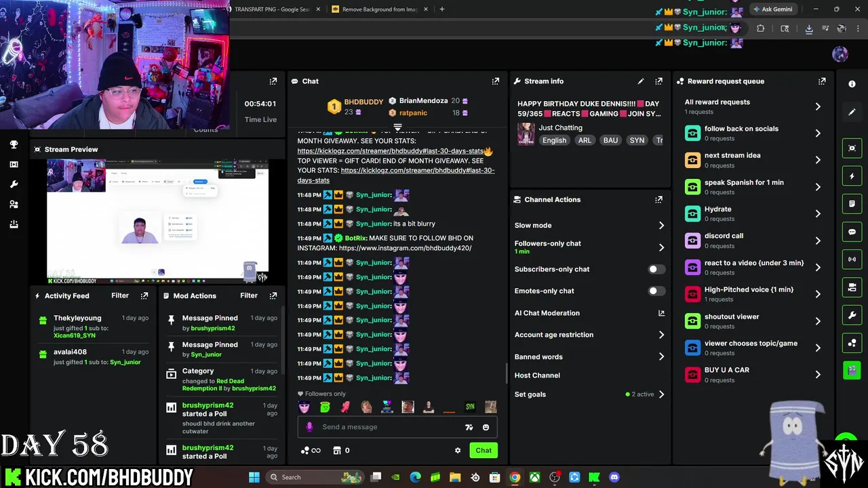Open chat settings gear icon
Screen dimensions: 868x488
coord(458,451)
